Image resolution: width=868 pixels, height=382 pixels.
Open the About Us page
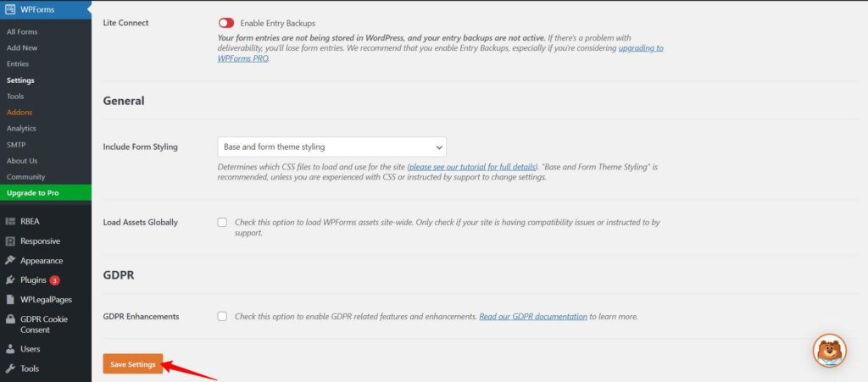pos(22,160)
